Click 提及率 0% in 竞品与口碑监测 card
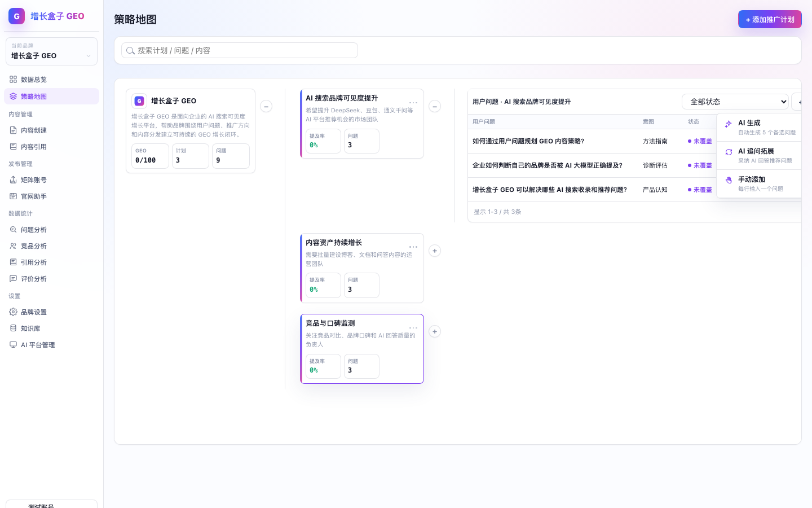The height and width of the screenshot is (508, 812). point(323,366)
